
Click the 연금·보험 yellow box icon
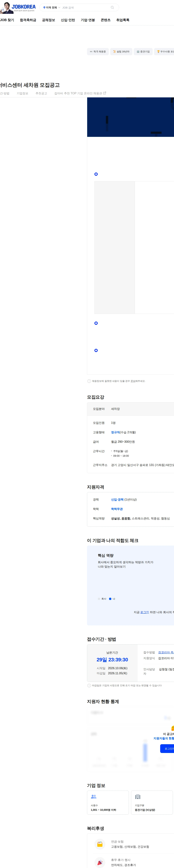click(100, 844)
